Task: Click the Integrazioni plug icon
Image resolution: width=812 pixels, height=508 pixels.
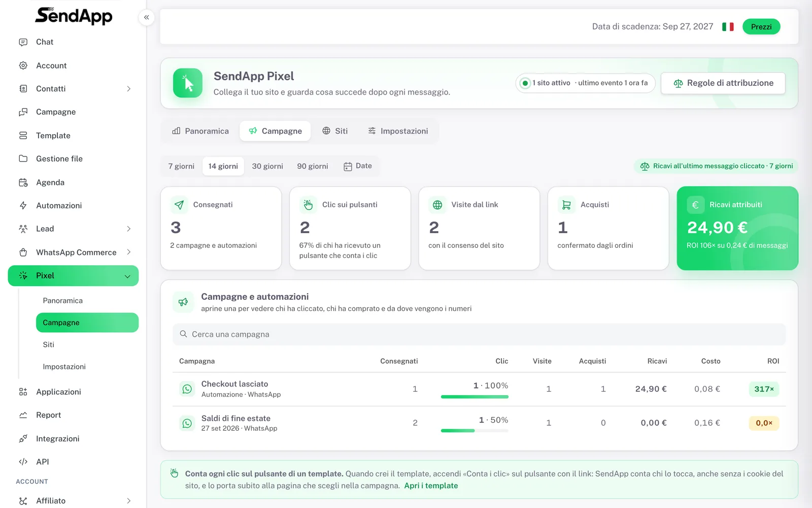Action: [23, 438]
